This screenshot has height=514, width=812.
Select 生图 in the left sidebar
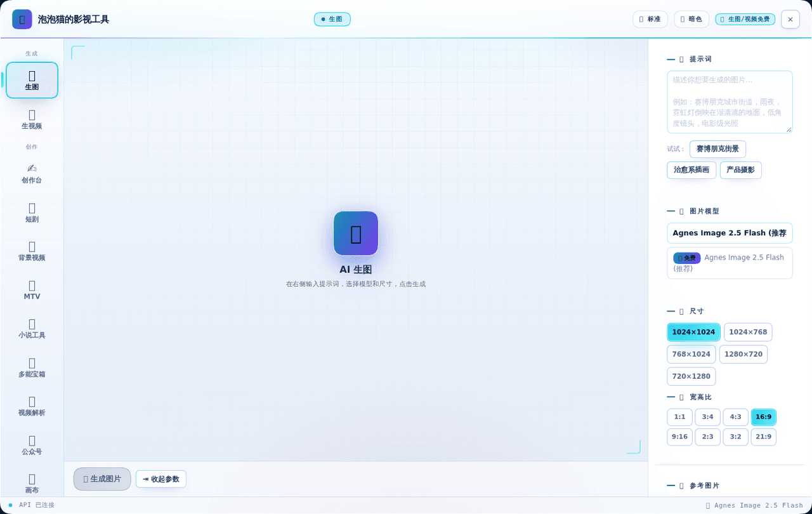[32, 80]
